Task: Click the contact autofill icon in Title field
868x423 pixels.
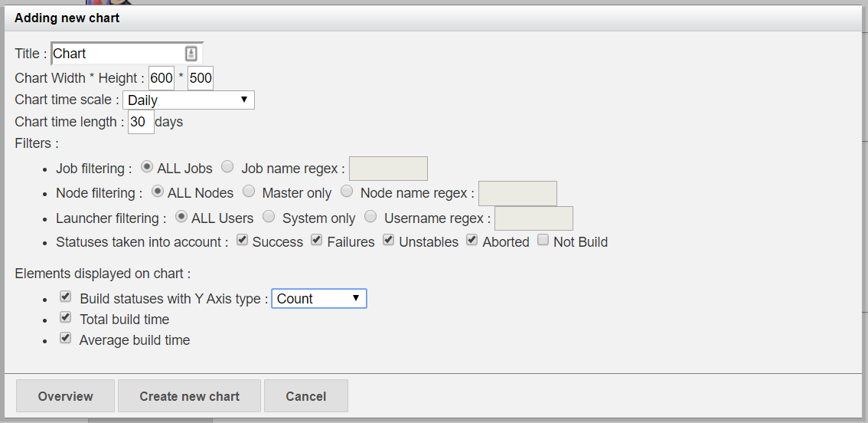Action: [191, 54]
